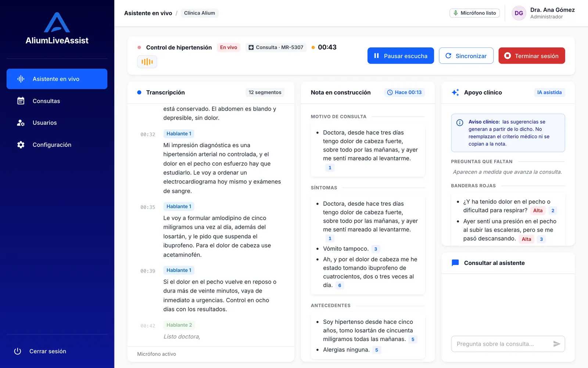Open Asistente en vivo sidebar item
The height and width of the screenshot is (368, 588).
point(57,79)
